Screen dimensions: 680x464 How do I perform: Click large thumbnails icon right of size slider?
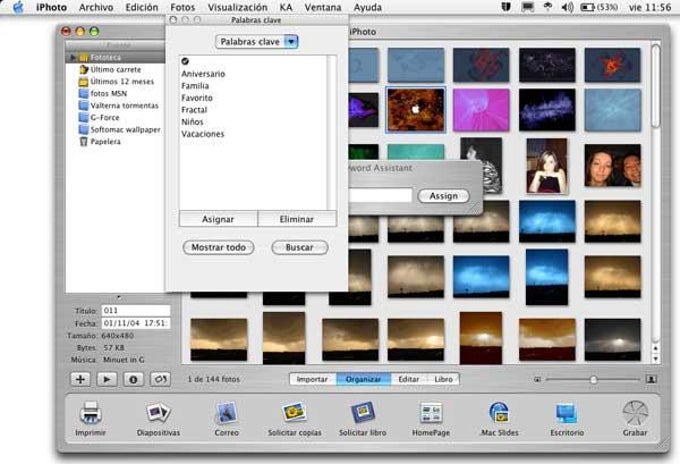pos(651,379)
